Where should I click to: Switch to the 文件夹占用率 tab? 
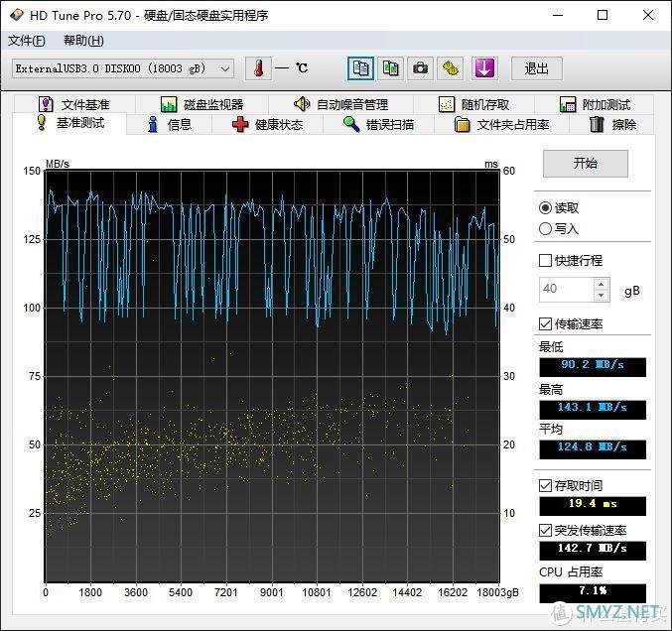pos(502,125)
